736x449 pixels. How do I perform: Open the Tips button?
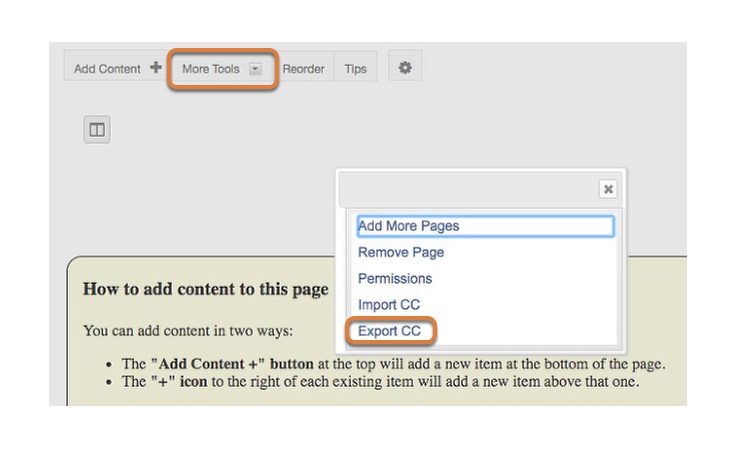tap(355, 69)
